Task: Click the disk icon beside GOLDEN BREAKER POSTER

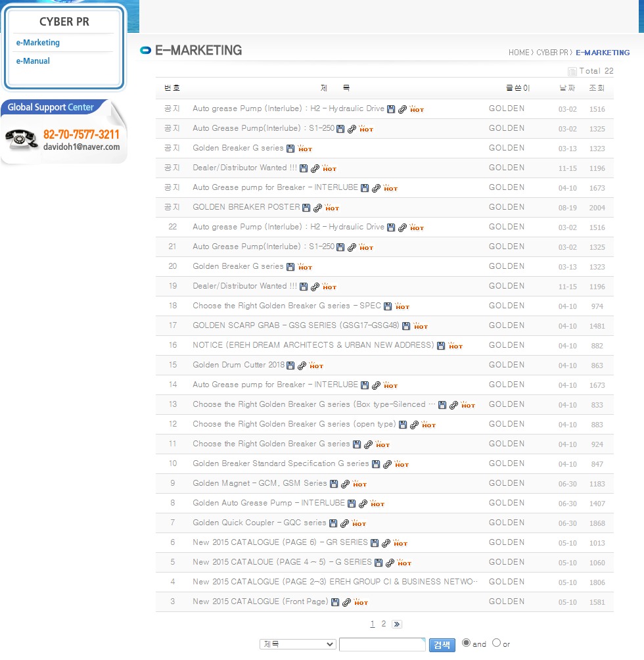Action: (x=306, y=208)
